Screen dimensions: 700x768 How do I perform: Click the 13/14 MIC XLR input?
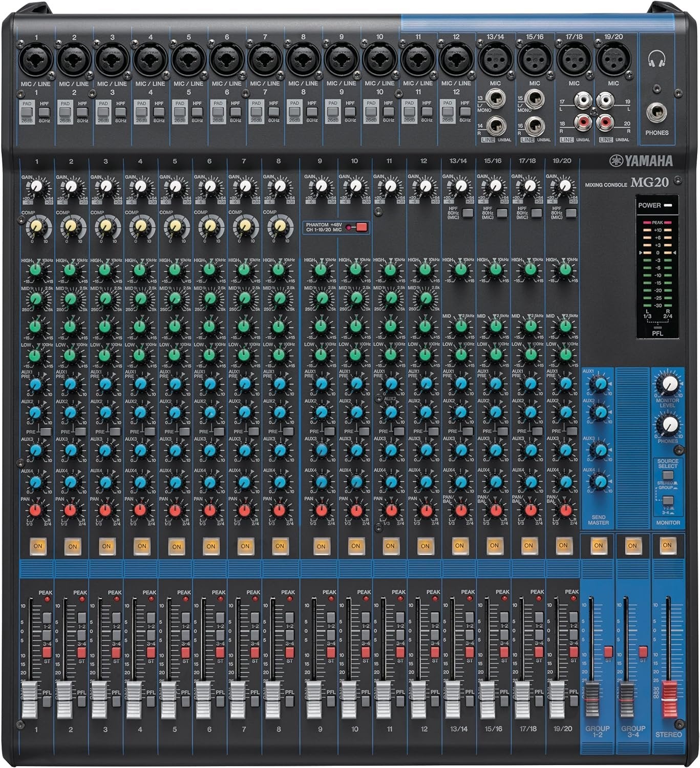tap(495, 60)
